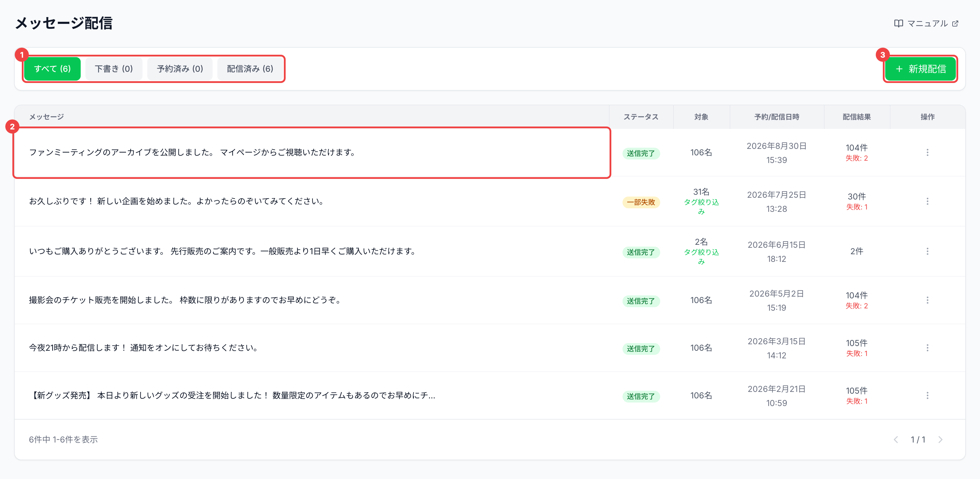Click date 2026年2月21日 10:59

(x=777, y=396)
